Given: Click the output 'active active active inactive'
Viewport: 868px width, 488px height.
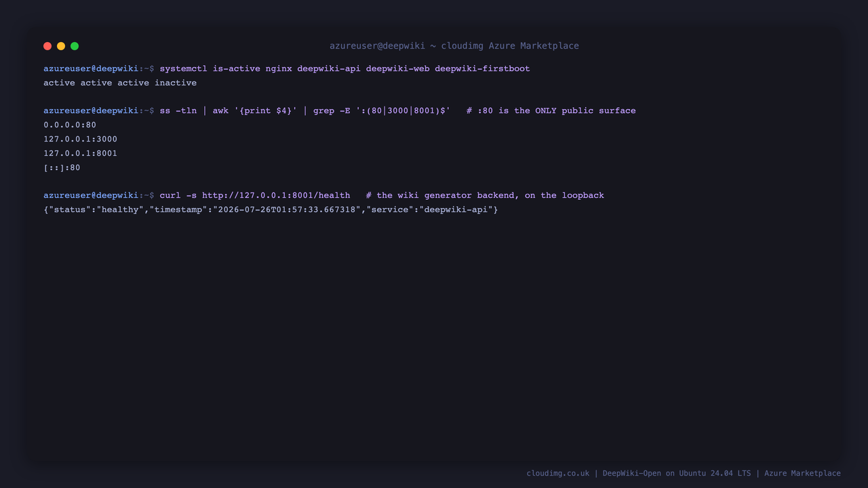Looking at the screenshot, I should click(x=120, y=83).
